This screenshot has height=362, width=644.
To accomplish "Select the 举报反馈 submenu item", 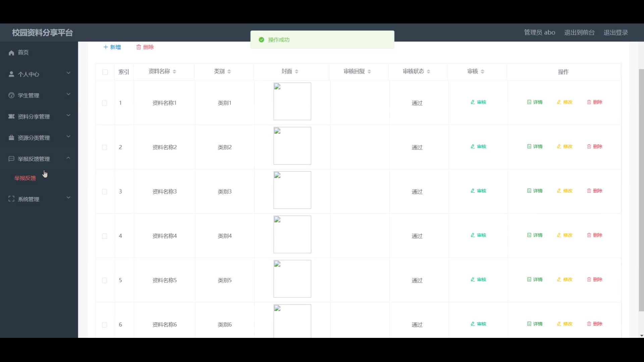I will [25, 178].
